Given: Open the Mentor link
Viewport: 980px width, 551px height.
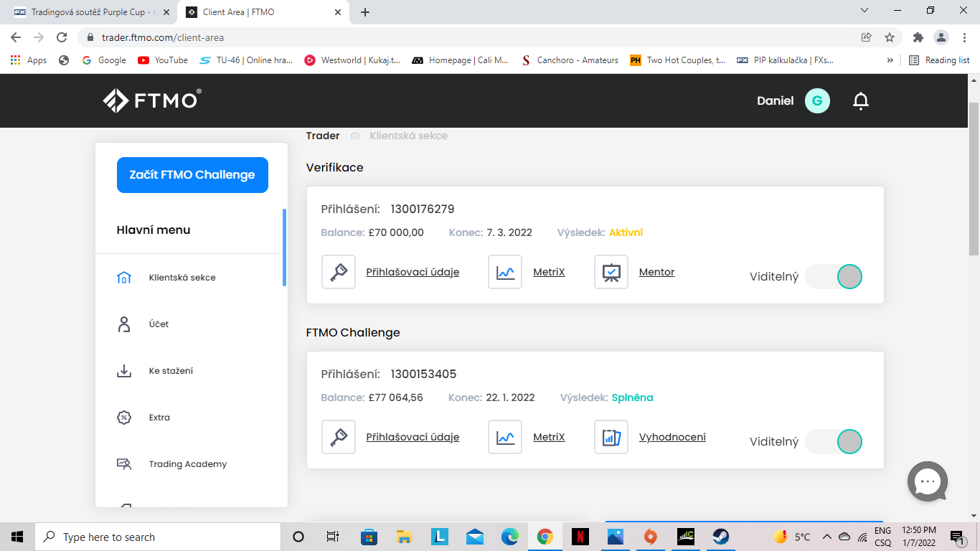Looking at the screenshot, I should [x=656, y=272].
